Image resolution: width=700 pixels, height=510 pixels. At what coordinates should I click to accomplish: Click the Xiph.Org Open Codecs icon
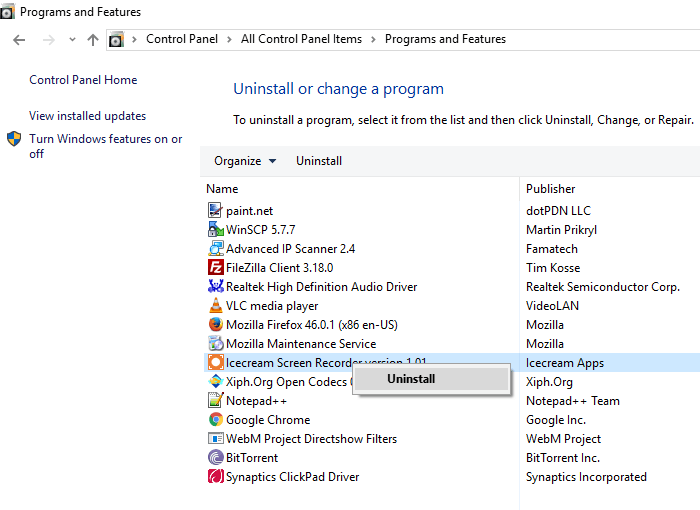pyautogui.click(x=215, y=381)
